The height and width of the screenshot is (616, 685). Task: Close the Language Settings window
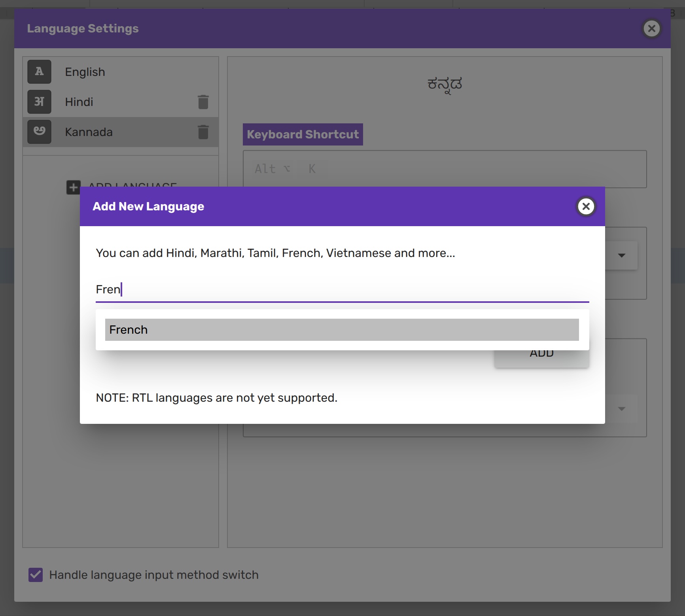click(x=651, y=28)
